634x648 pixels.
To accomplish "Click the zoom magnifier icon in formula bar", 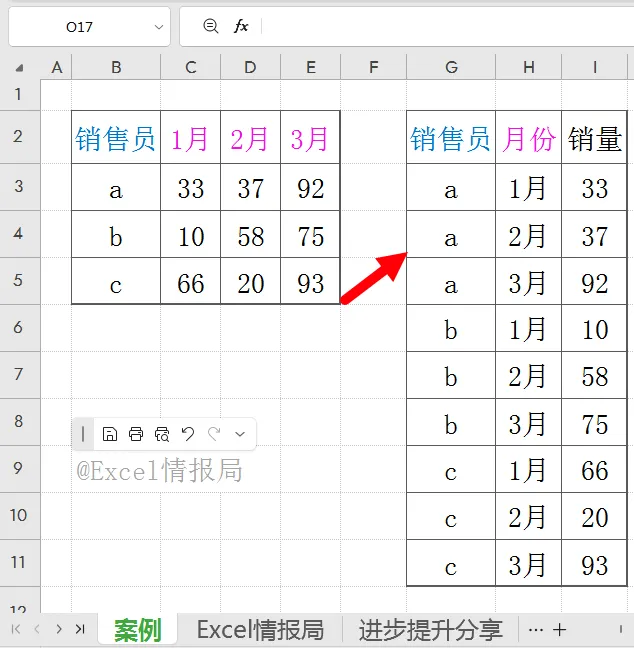I will (x=210, y=26).
